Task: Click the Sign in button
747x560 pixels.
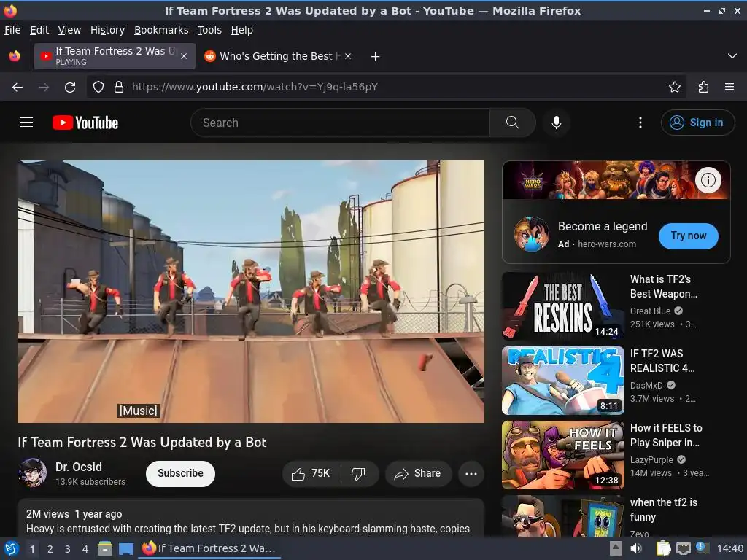Action: pyautogui.click(x=697, y=122)
